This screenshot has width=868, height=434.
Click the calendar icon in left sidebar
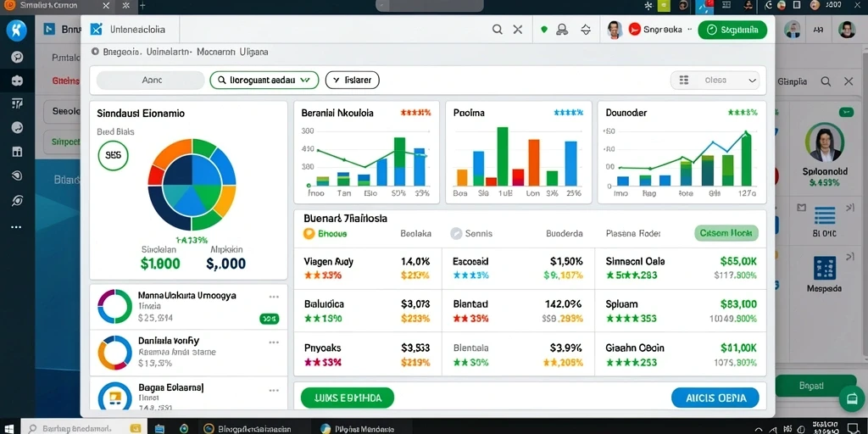pos(17,151)
